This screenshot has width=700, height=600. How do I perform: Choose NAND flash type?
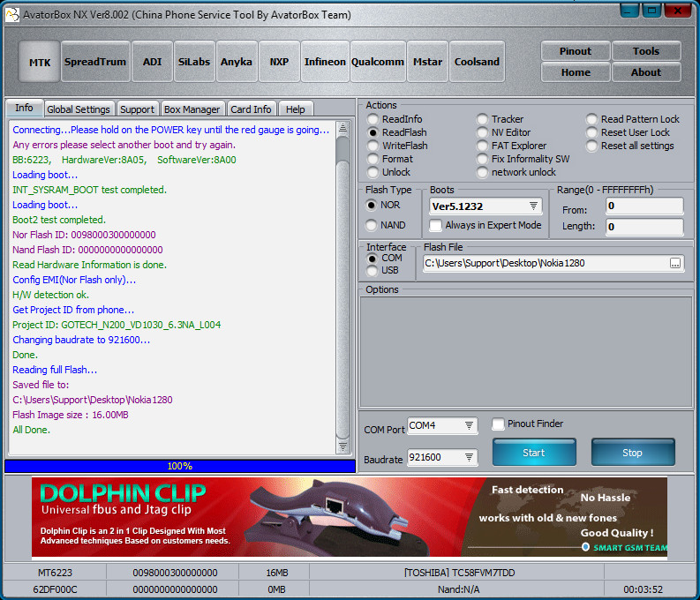pyautogui.click(x=386, y=225)
